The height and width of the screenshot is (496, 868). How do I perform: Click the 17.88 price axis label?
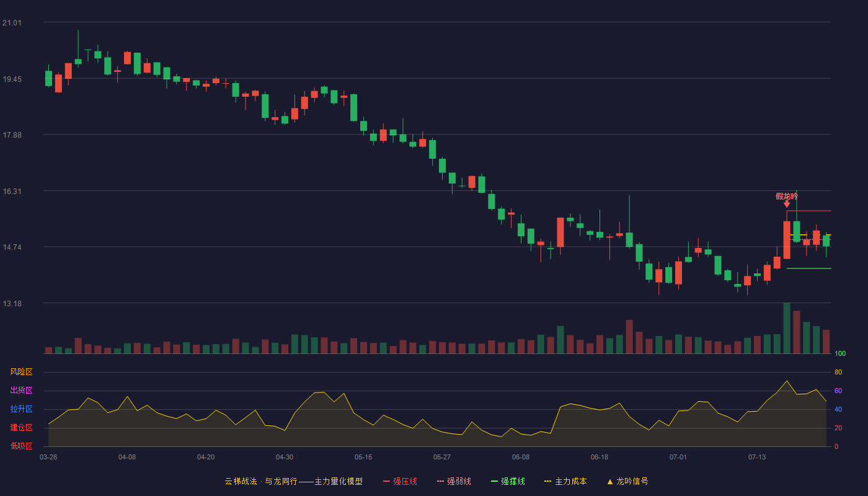[x=12, y=135]
